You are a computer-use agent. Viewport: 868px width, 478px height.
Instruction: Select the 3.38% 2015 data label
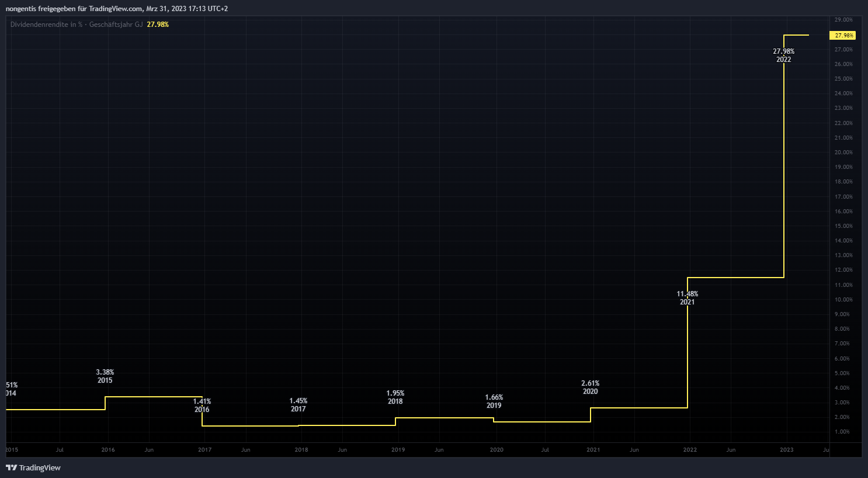coord(105,376)
